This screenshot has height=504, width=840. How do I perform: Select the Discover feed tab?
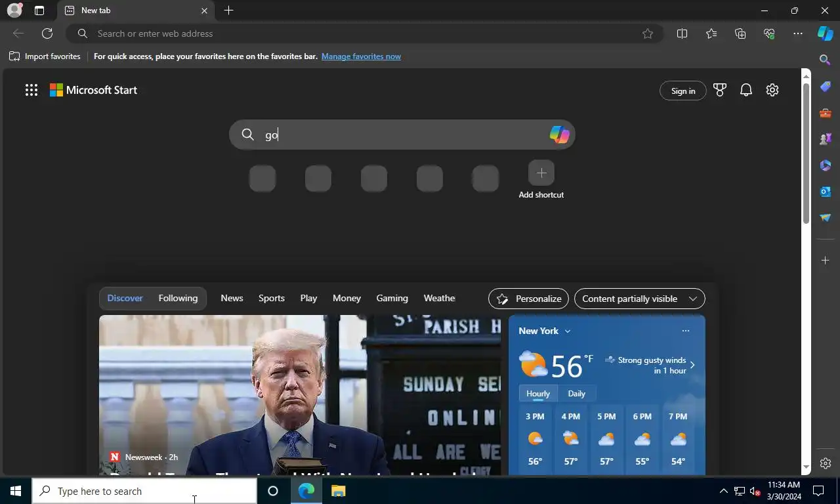(x=125, y=298)
